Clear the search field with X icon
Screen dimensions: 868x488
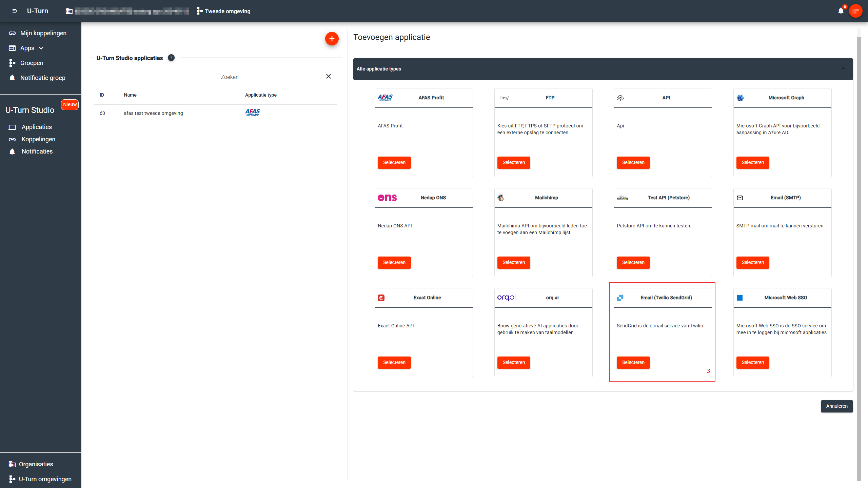(x=328, y=77)
